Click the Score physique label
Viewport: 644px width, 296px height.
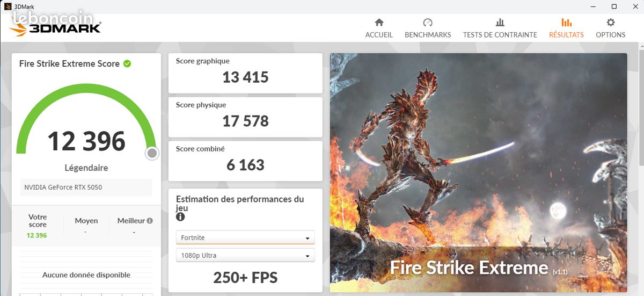click(x=201, y=105)
